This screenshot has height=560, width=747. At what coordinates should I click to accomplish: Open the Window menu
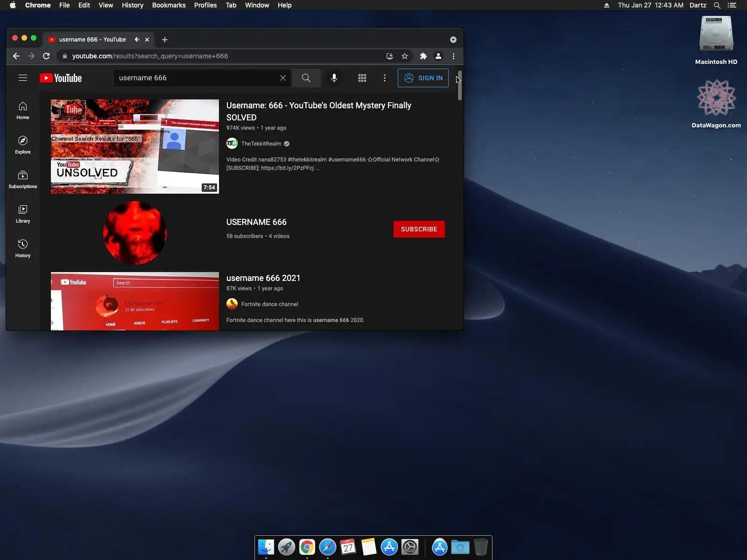[257, 5]
